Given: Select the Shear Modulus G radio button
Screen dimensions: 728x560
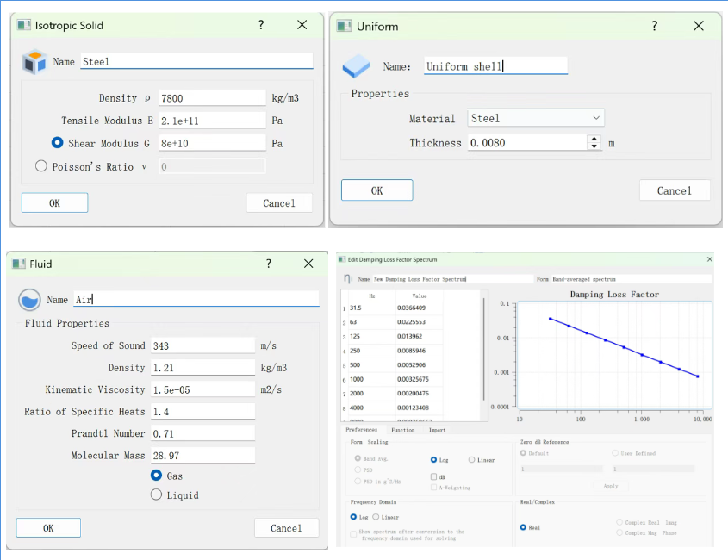Looking at the screenshot, I should click(57, 143).
